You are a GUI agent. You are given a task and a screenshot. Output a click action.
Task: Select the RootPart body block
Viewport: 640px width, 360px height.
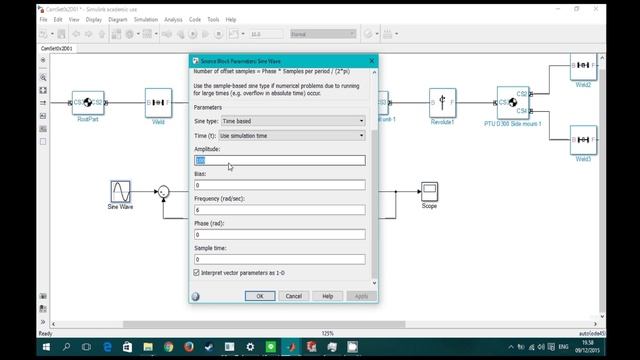click(88, 103)
